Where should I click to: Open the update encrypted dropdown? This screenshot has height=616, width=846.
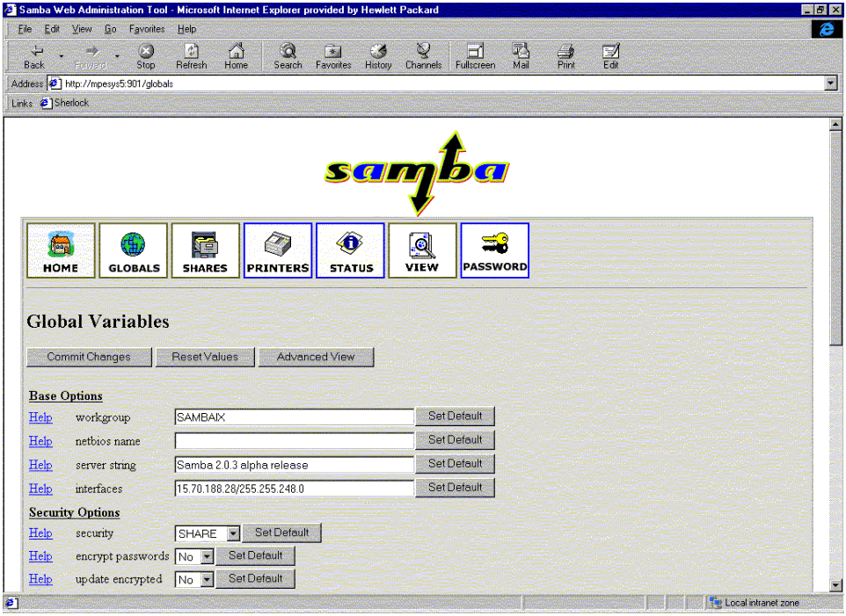click(208, 579)
